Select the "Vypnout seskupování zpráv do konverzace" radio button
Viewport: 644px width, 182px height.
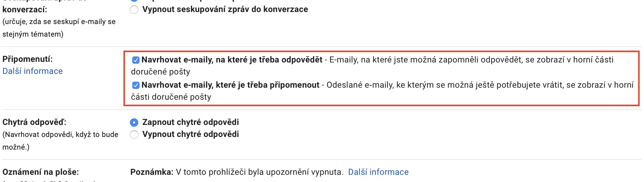pyautogui.click(x=134, y=10)
